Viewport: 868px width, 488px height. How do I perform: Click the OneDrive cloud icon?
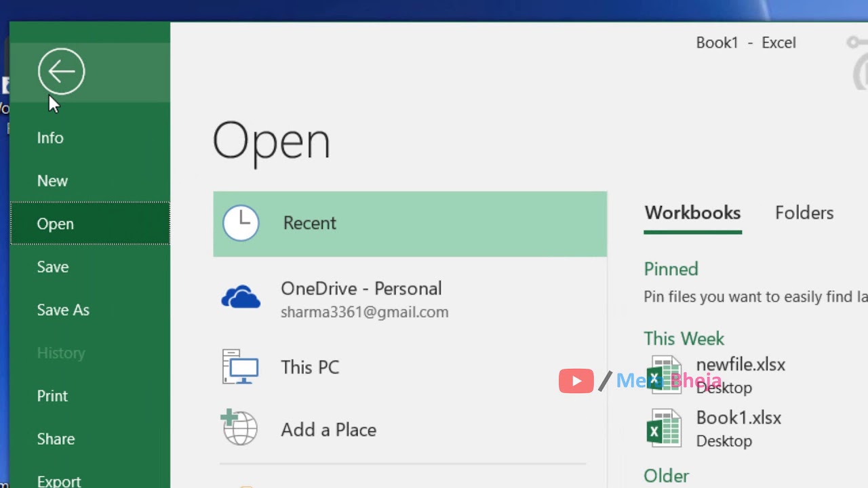[241, 297]
